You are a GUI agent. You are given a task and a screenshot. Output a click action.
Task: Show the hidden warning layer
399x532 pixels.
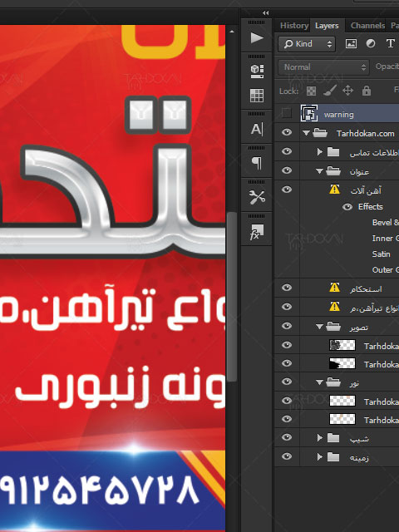[287, 113]
